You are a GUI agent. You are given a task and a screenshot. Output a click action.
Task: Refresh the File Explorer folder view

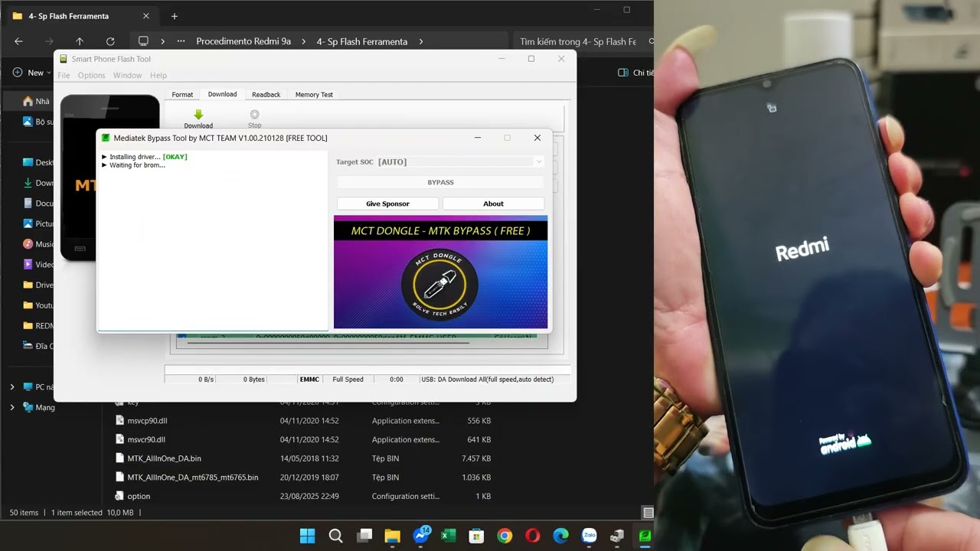pyautogui.click(x=110, y=41)
